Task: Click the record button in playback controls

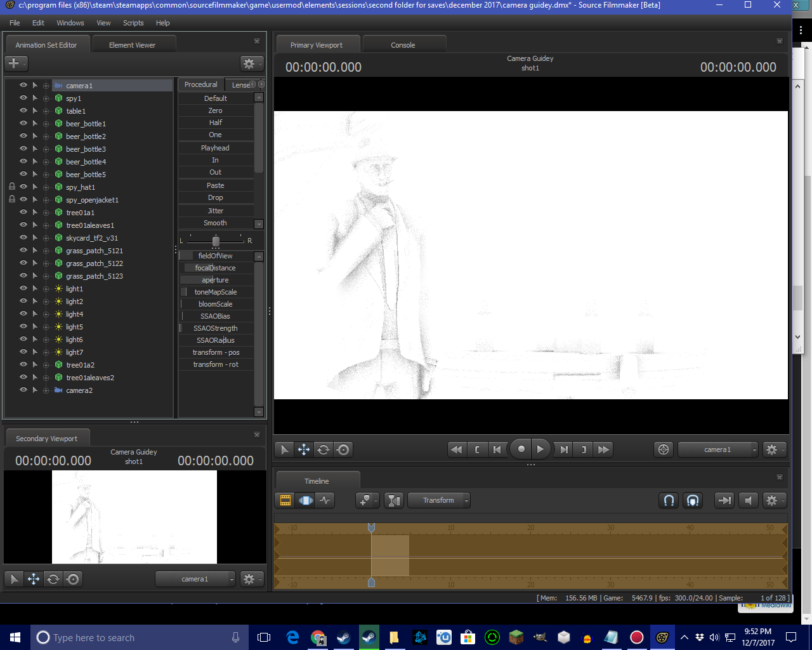Action: (x=521, y=449)
